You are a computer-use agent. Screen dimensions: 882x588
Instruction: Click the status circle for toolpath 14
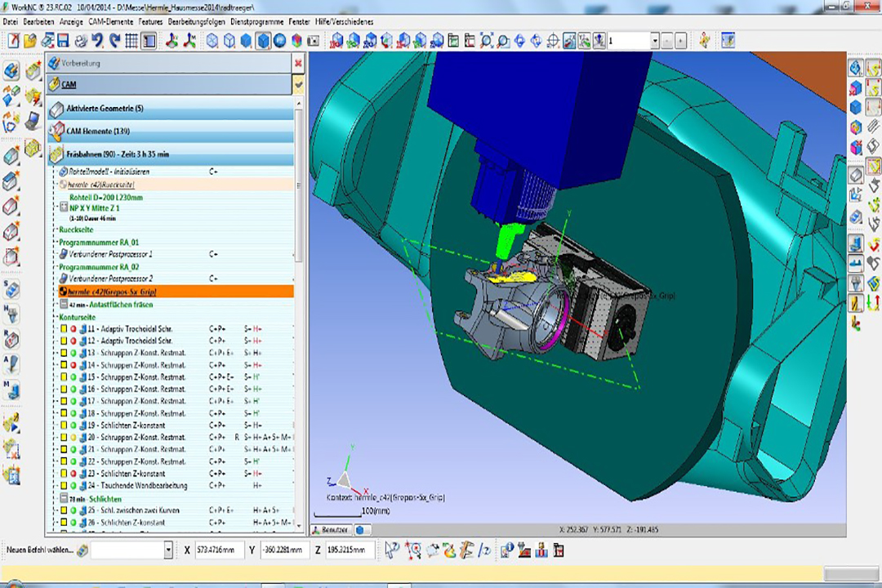73,365
